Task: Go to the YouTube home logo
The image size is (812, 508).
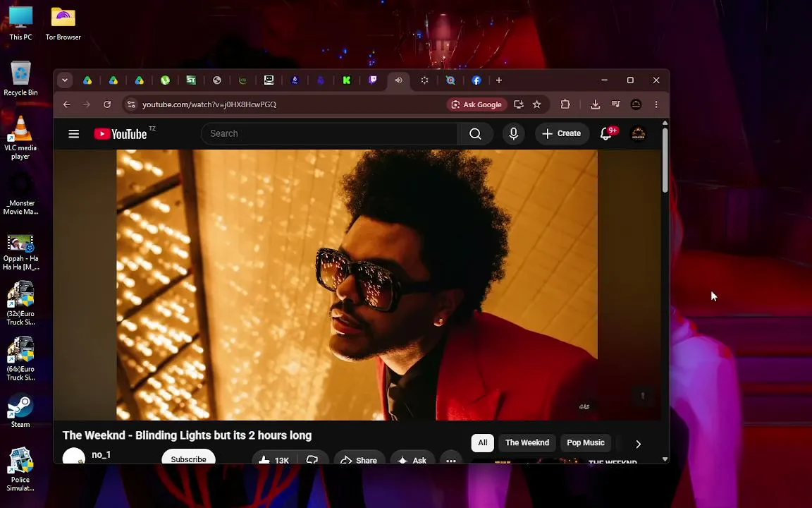Action: 121,134
